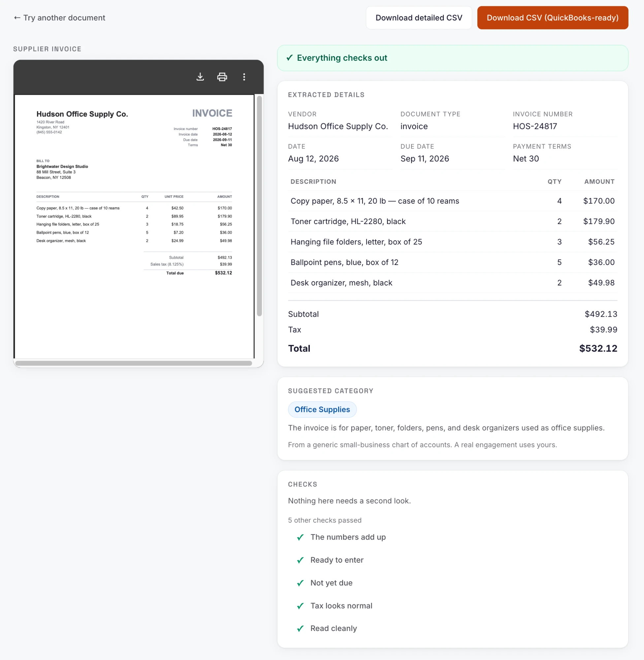Click the extracted Subtotal amount $492.13

601,314
